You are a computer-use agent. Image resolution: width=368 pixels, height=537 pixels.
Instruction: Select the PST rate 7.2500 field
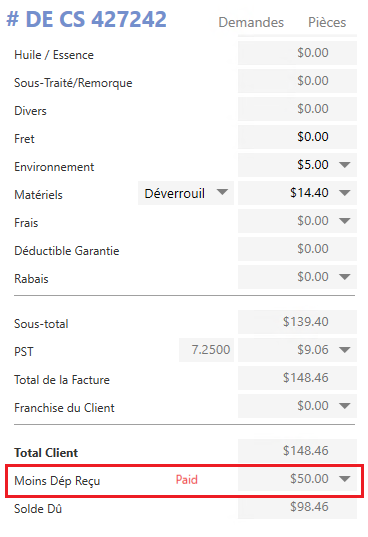pos(206,350)
